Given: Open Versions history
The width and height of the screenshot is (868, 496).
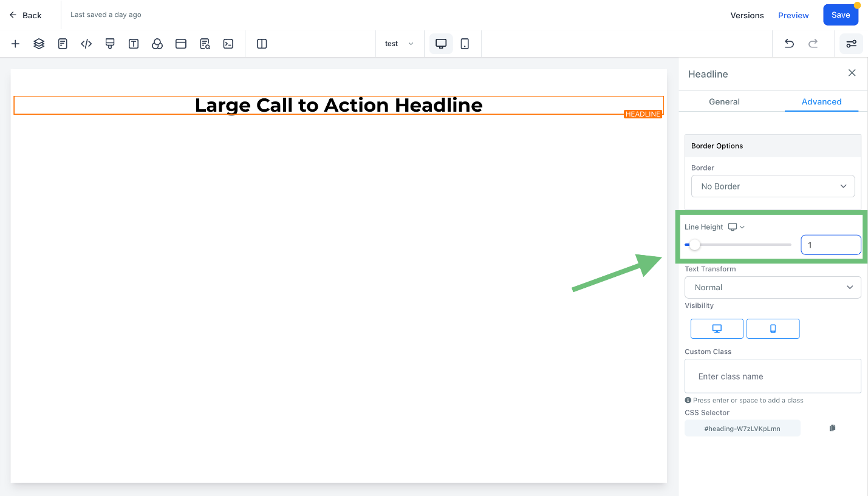Looking at the screenshot, I should pyautogui.click(x=747, y=15).
